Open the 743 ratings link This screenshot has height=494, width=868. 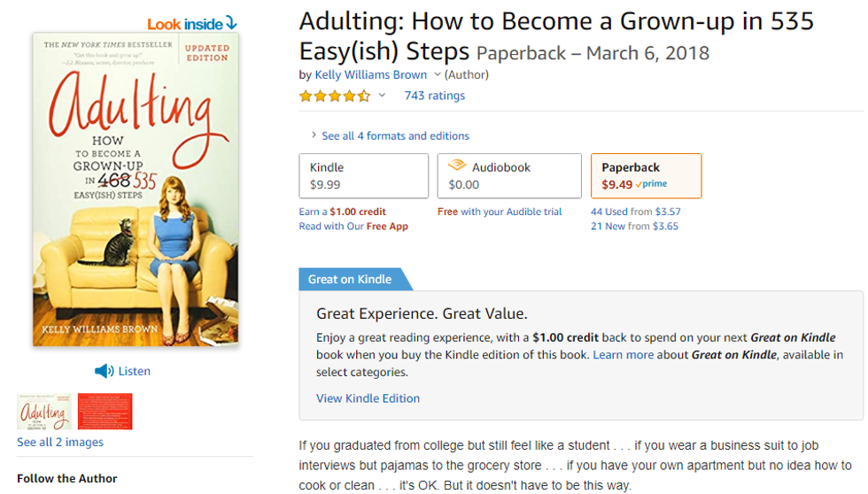pyautogui.click(x=434, y=96)
